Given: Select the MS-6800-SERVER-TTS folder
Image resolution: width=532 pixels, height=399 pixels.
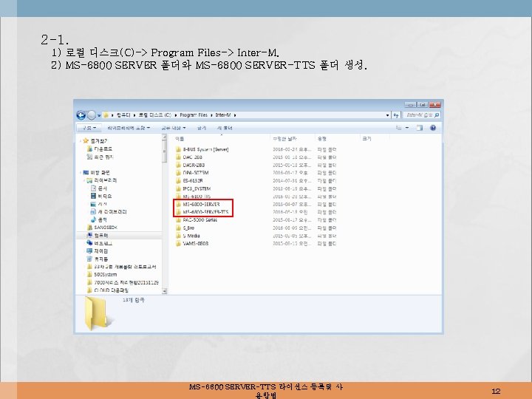Looking at the screenshot, I should click(x=205, y=212).
